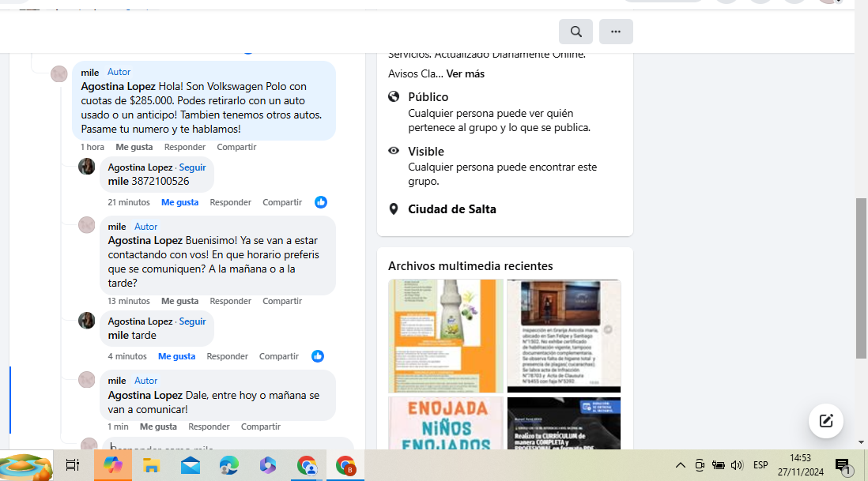Click the new message compose icon
This screenshot has height=481, width=868.
(x=826, y=421)
